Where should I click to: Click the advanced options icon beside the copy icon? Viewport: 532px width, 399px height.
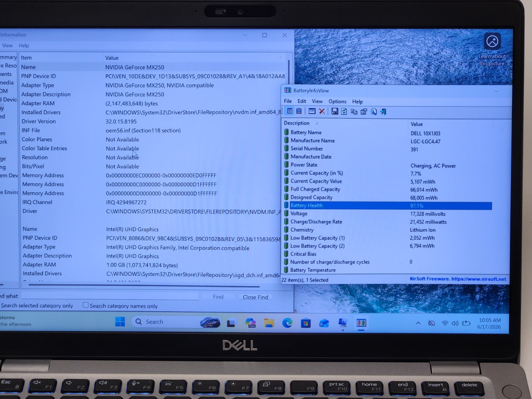click(x=364, y=112)
